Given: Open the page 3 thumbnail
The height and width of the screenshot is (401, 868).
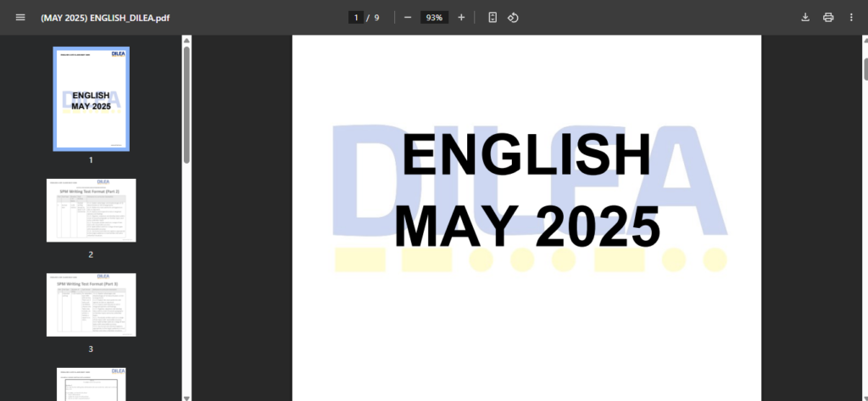Looking at the screenshot, I should pos(92,304).
